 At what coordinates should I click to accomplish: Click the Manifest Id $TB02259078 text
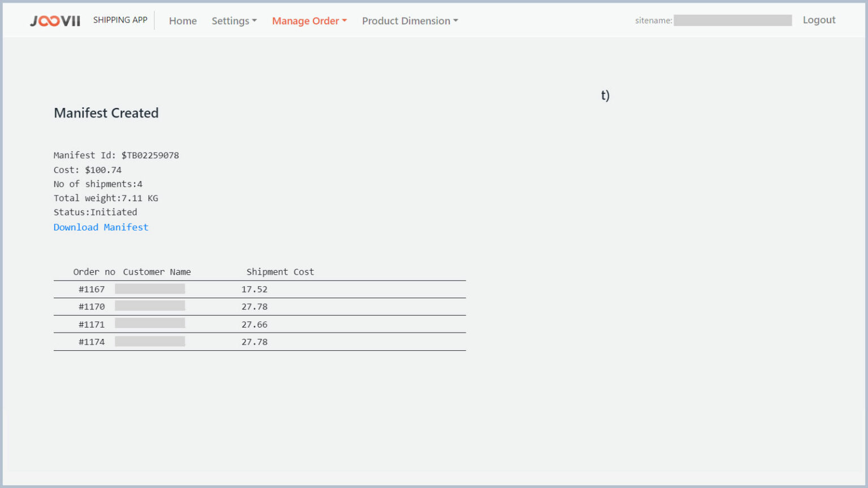coord(116,155)
